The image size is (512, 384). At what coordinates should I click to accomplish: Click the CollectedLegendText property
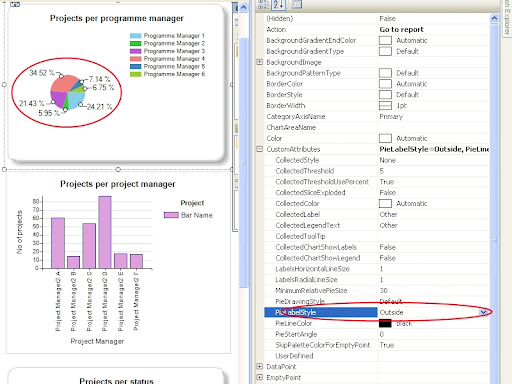(308, 225)
